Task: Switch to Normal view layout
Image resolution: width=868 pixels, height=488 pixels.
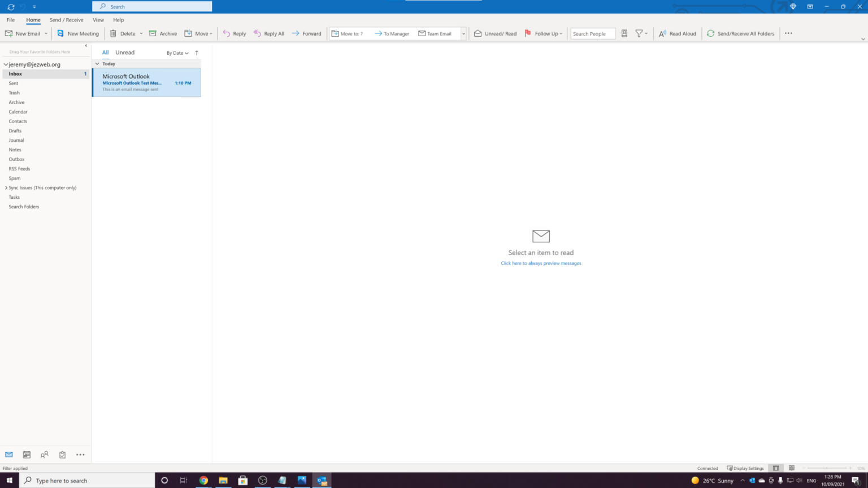Action: 776,468
